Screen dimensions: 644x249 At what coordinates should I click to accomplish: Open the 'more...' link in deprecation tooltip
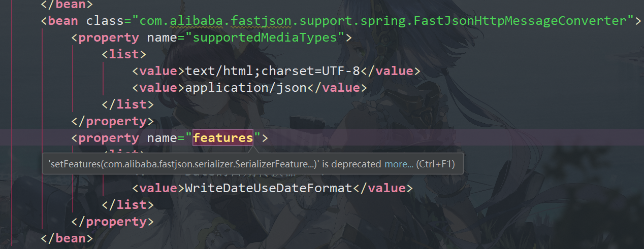point(399,164)
